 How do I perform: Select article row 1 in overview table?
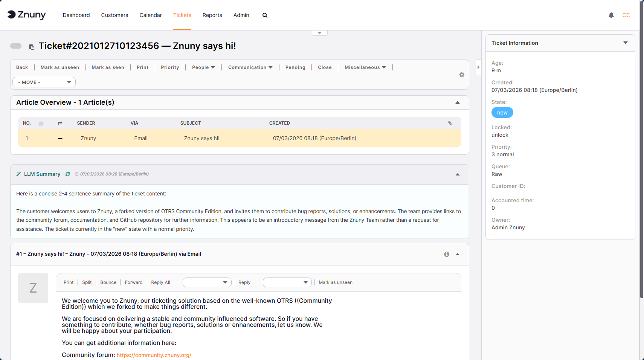tap(240, 138)
